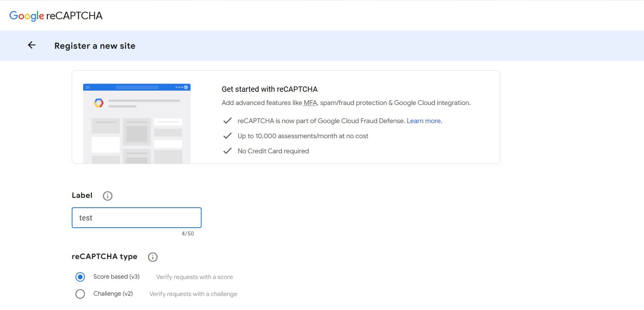Click the MFA abbreviation in the description
The height and width of the screenshot is (310, 644).
310,103
